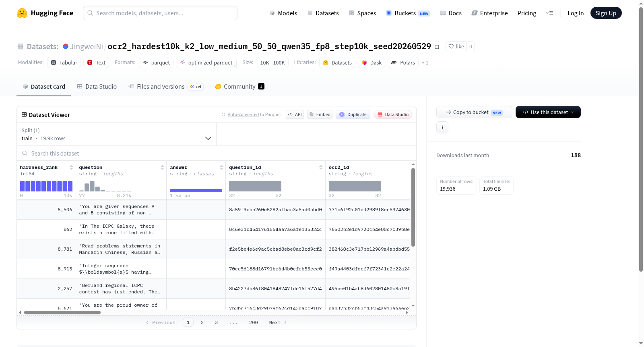Click the Text modality tag
Image resolution: width=644 pixels, height=347 pixels.
click(96, 62)
